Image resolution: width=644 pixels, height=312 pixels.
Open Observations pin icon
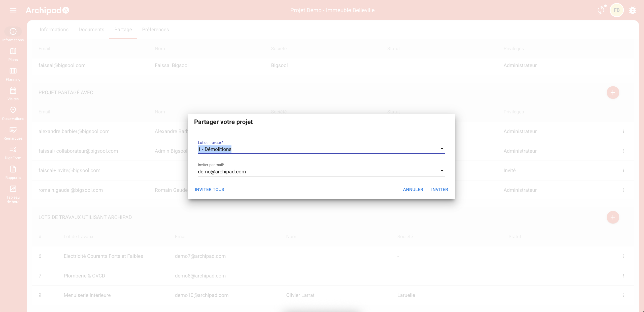[x=13, y=110]
